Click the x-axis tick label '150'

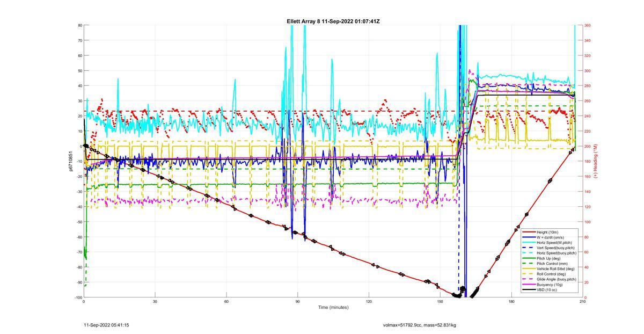coord(440,302)
